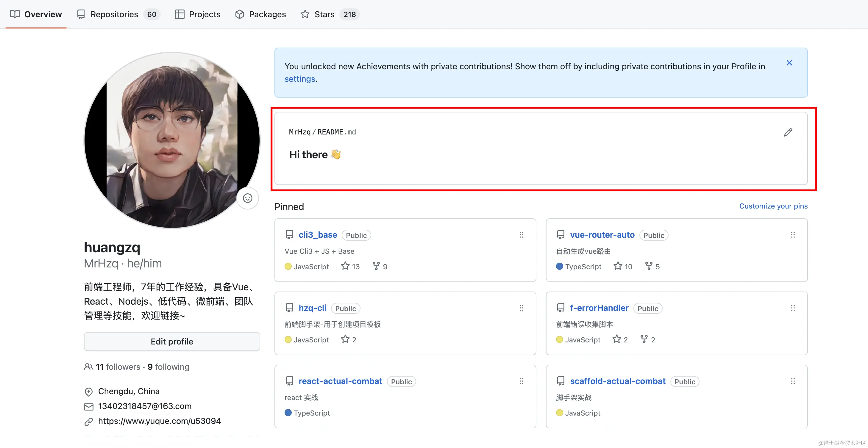The image size is (868, 448).
Task: Click the repo icon beside react-actual-combat
Action: click(x=289, y=381)
